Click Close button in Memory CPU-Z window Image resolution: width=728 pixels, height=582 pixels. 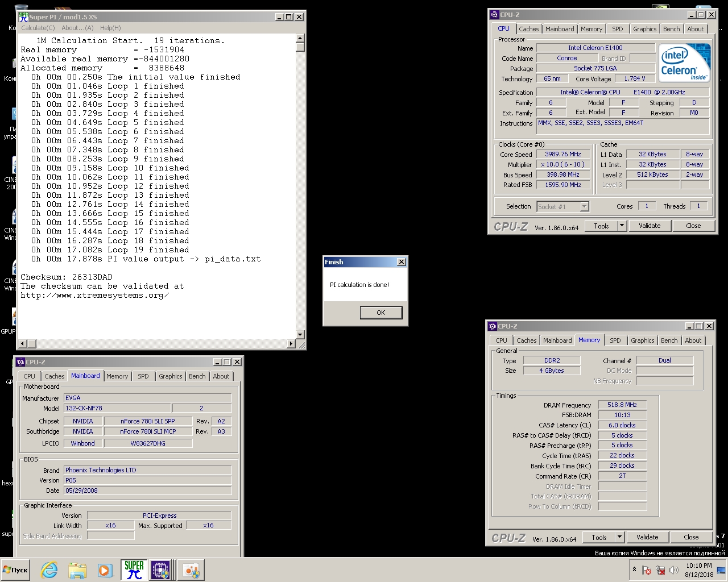[x=691, y=537]
